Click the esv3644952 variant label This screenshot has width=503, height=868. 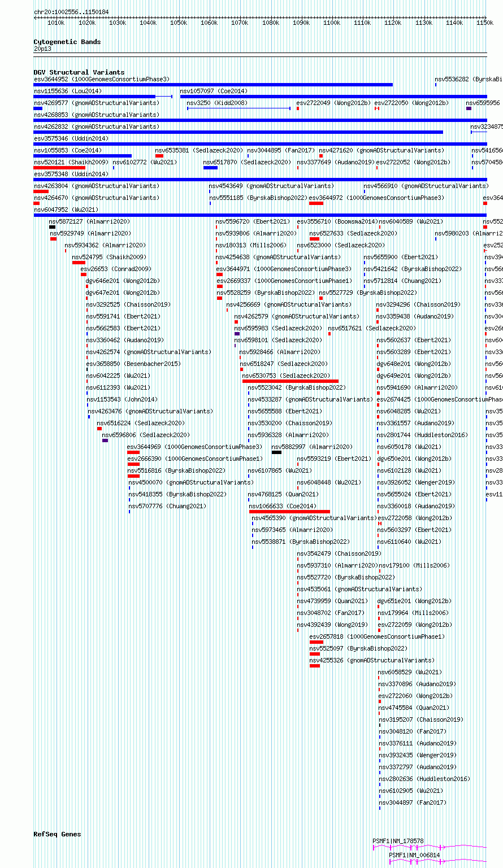coord(101,79)
